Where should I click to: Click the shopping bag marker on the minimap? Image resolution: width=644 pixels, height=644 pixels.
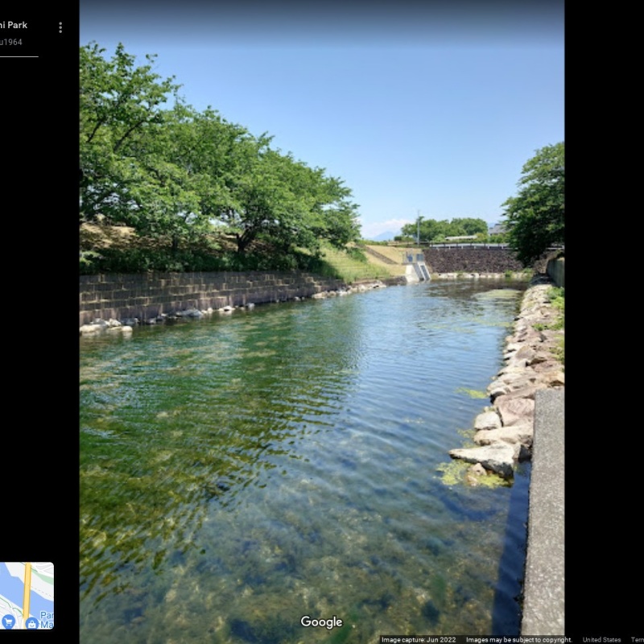pyautogui.click(x=32, y=623)
